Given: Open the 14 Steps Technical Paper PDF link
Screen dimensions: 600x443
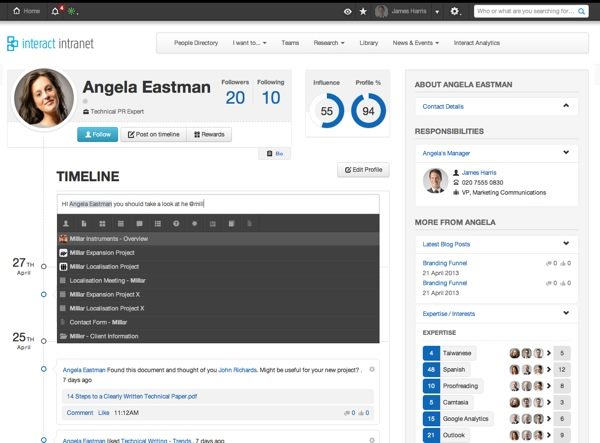Looking at the screenshot, I should tap(132, 396).
